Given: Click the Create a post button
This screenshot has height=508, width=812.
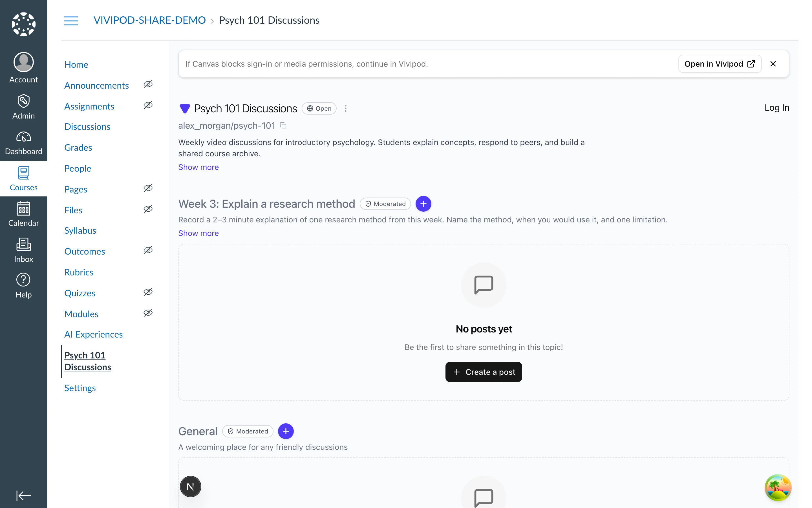Looking at the screenshot, I should pos(484,372).
